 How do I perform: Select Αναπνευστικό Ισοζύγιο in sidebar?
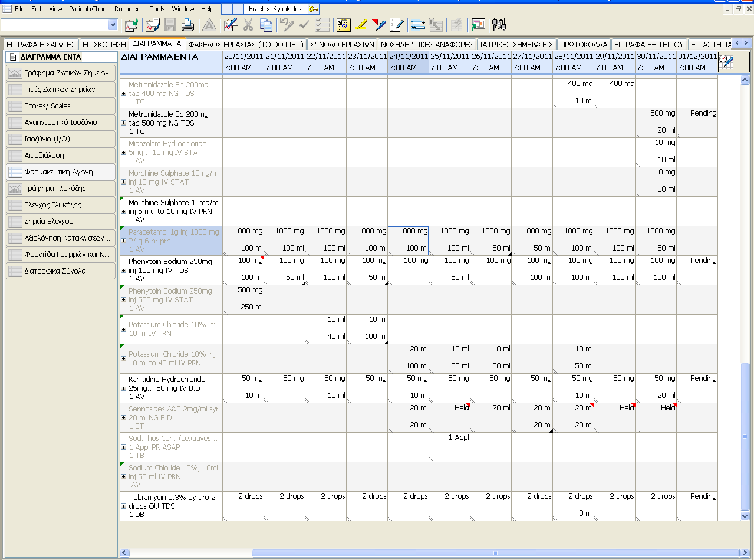tap(61, 123)
